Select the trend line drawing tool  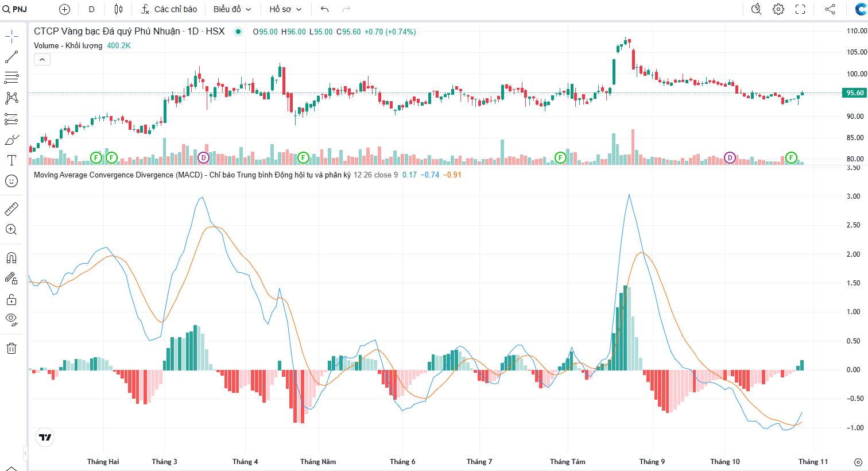click(11, 57)
